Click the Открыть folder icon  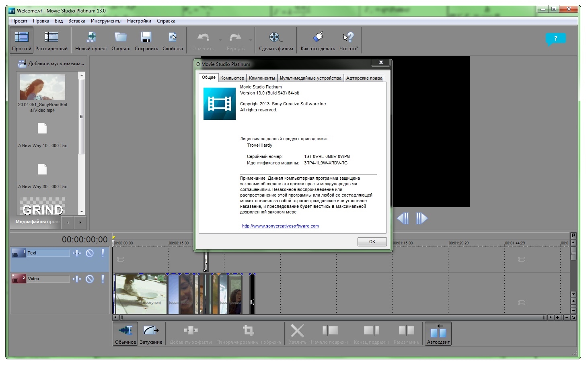point(121,37)
